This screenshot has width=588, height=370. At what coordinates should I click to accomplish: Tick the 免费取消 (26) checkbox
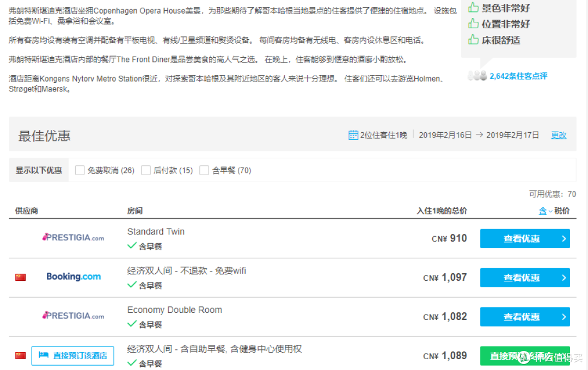pyautogui.click(x=79, y=170)
